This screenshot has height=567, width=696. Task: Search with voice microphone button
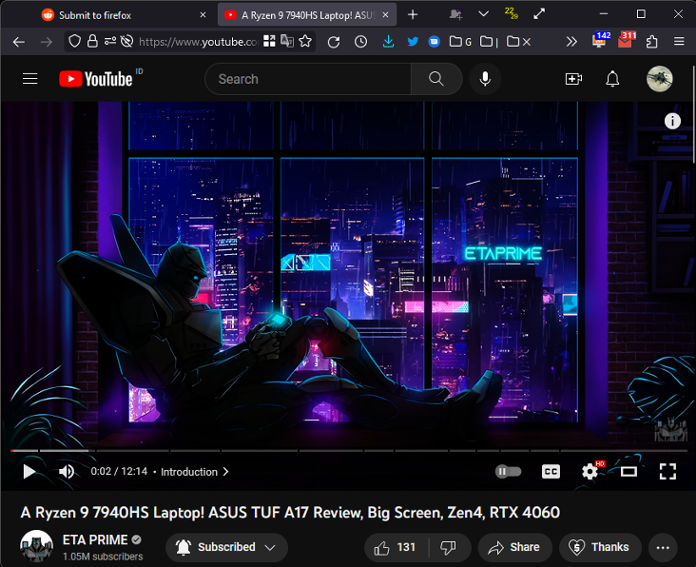[x=486, y=79]
